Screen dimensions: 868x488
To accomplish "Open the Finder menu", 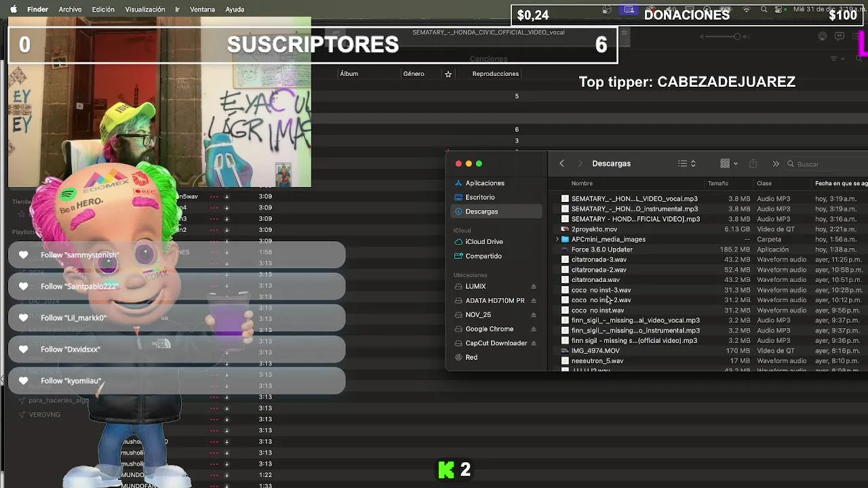I will 37,9.
